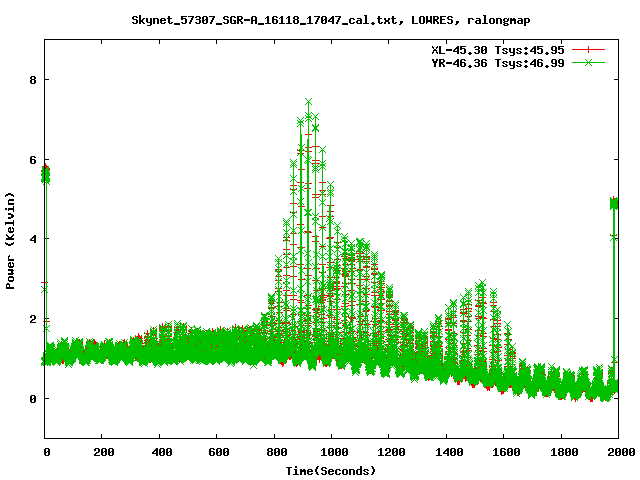Click the x-axis tick label '1800'
The height and width of the screenshot is (480, 640).
[564, 452]
